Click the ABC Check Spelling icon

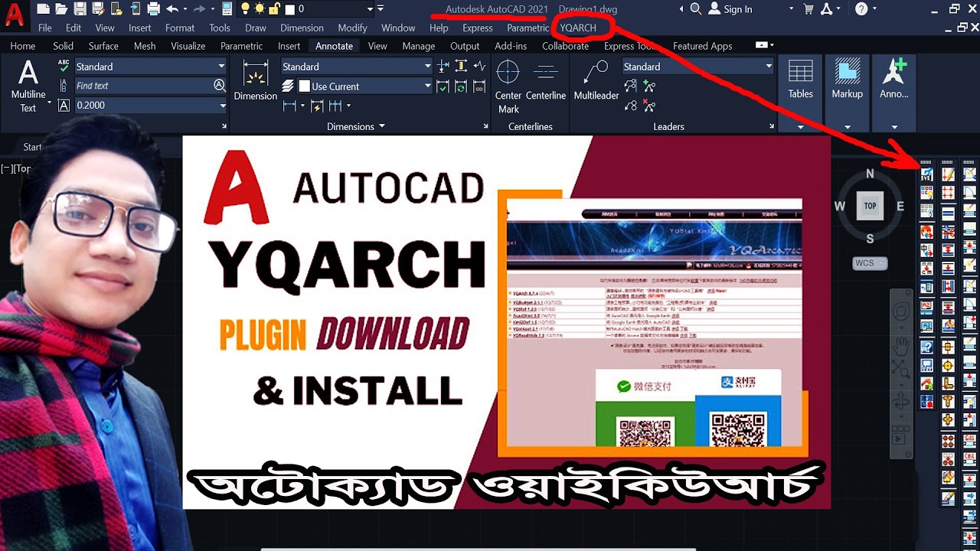[x=64, y=67]
